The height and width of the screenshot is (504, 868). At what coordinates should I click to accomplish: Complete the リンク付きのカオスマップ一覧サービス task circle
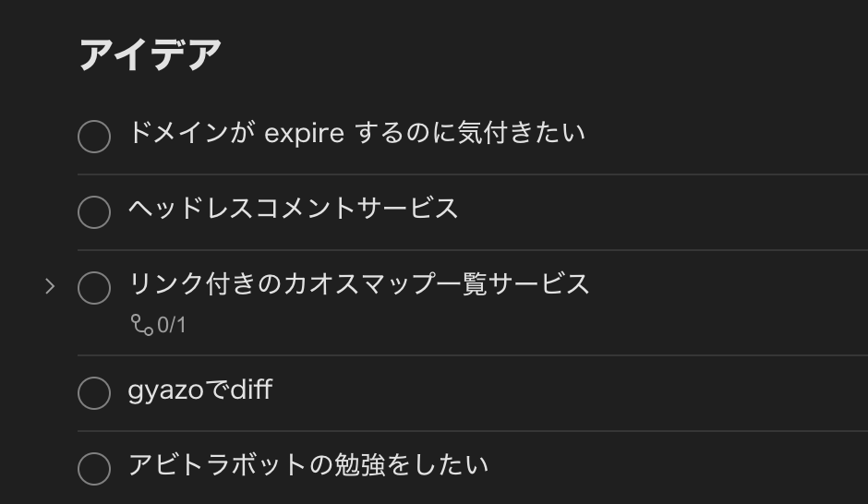tap(94, 288)
